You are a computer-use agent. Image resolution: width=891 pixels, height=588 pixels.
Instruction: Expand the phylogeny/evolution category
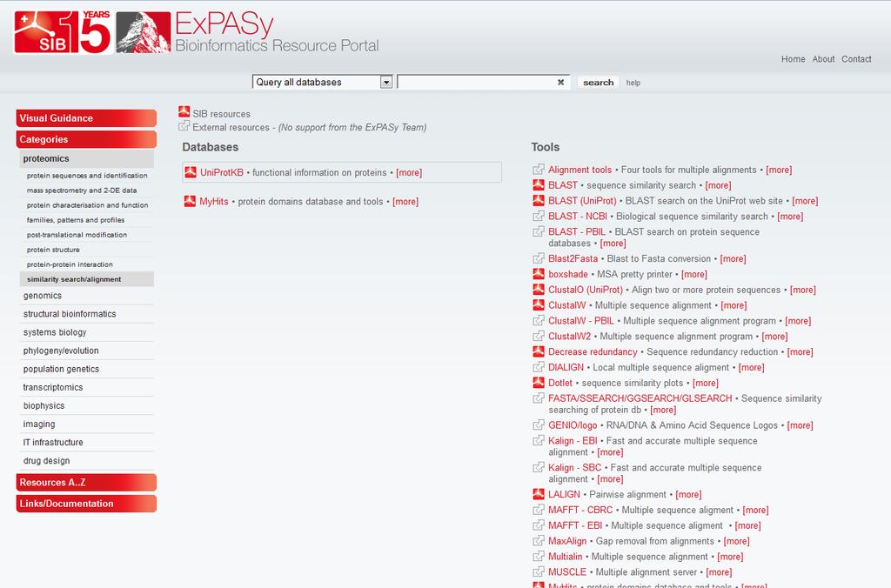click(x=87, y=351)
